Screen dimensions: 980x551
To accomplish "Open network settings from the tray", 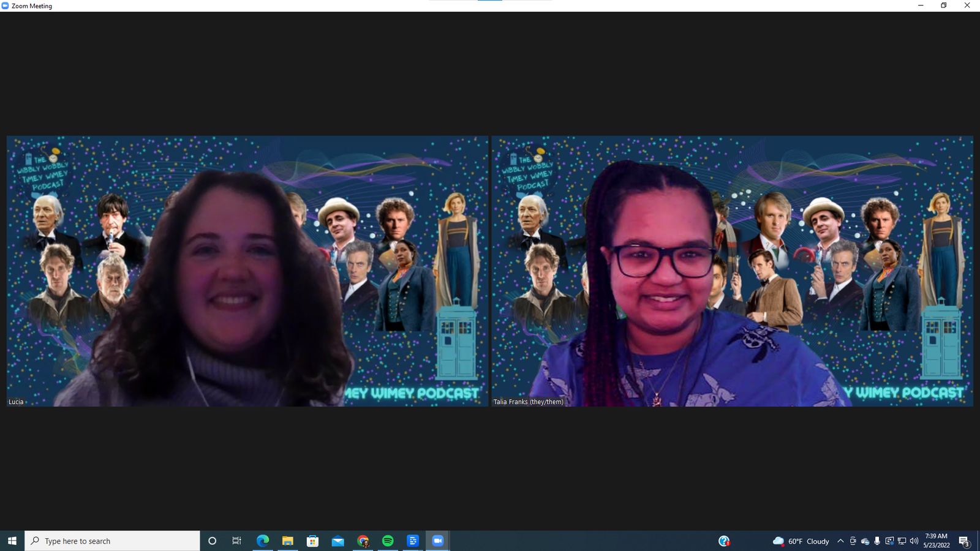I will coord(902,541).
